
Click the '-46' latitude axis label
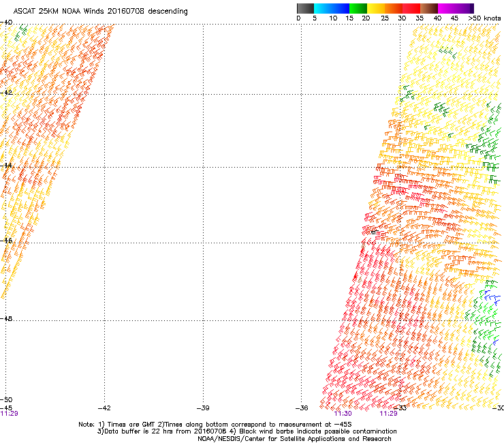point(6,241)
